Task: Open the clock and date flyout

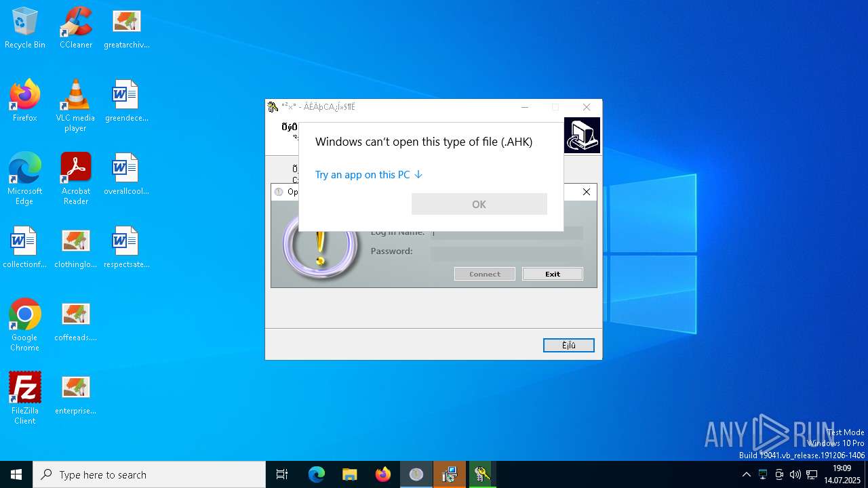Action: point(842,474)
